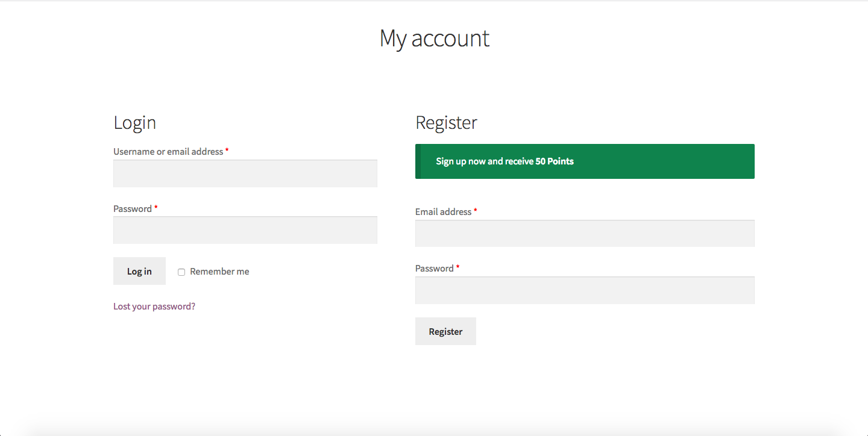Focus the Login password field

[x=245, y=230]
